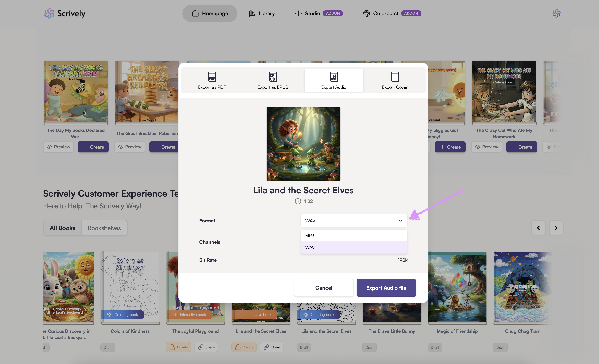Click the Export as PDF icon
599x364 pixels.
pos(212,77)
